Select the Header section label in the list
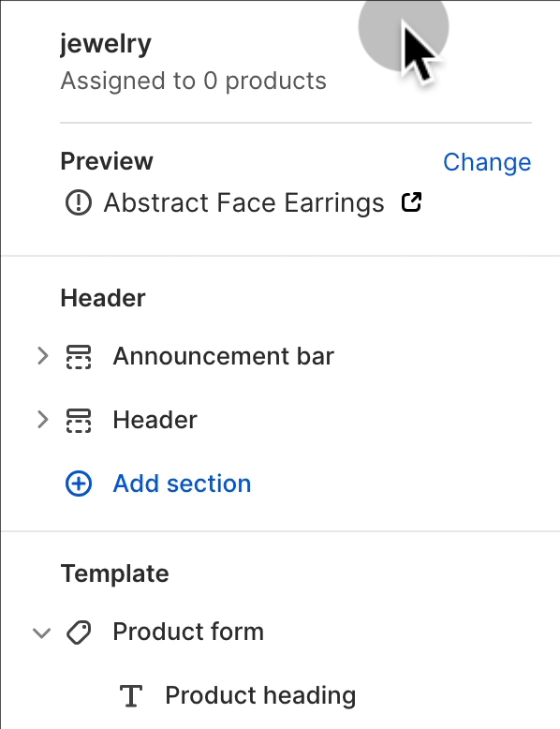This screenshot has height=729, width=560. [x=155, y=420]
